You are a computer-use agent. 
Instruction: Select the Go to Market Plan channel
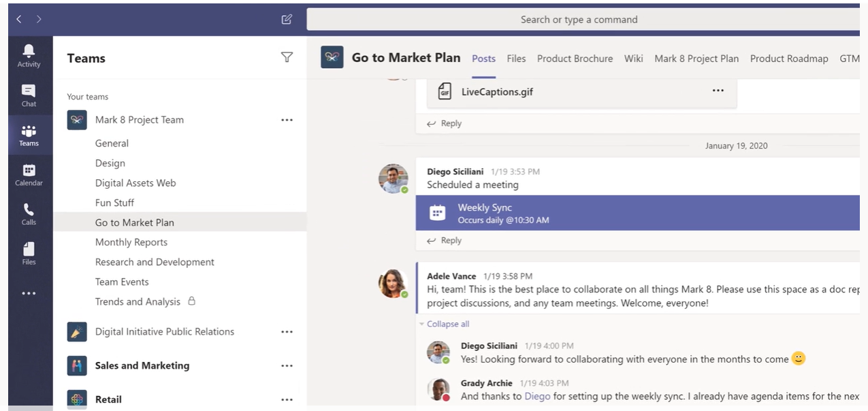coord(180,222)
